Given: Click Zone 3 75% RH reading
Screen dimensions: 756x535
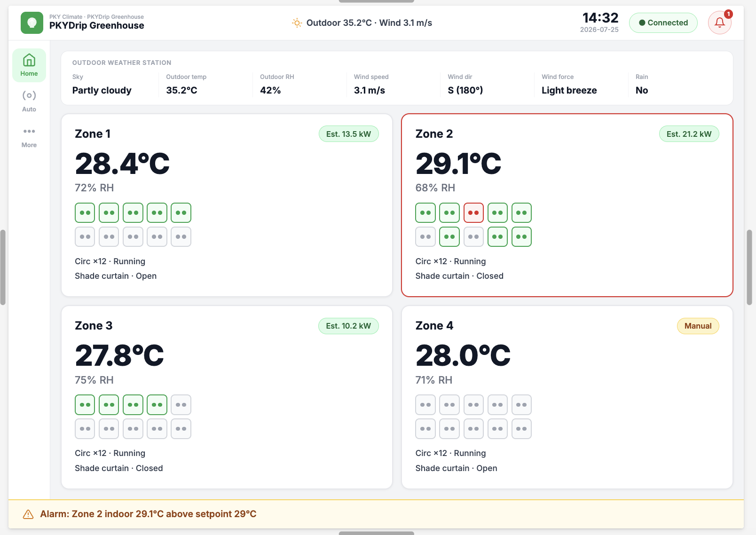Looking at the screenshot, I should tap(94, 380).
